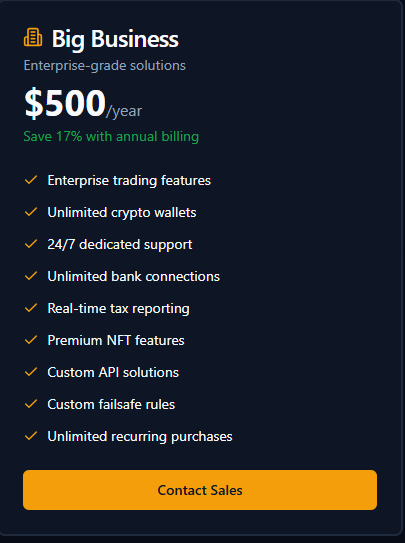This screenshot has width=405, height=543.
Task: Click checkmark beside 24/7 dedicated support
Action: (x=31, y=244)
